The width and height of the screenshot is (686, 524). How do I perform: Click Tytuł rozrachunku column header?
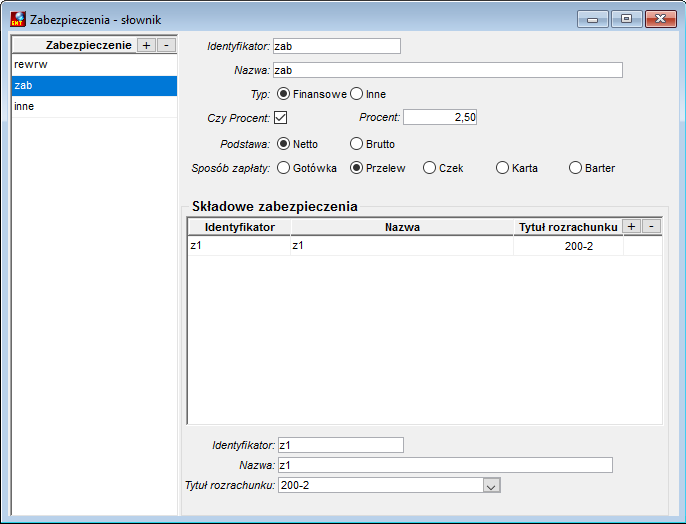568,227
